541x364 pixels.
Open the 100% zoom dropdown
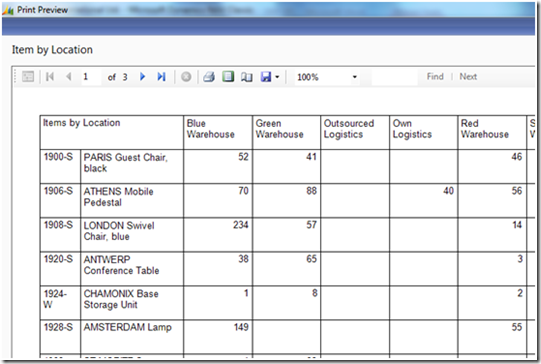coord(327,77)
